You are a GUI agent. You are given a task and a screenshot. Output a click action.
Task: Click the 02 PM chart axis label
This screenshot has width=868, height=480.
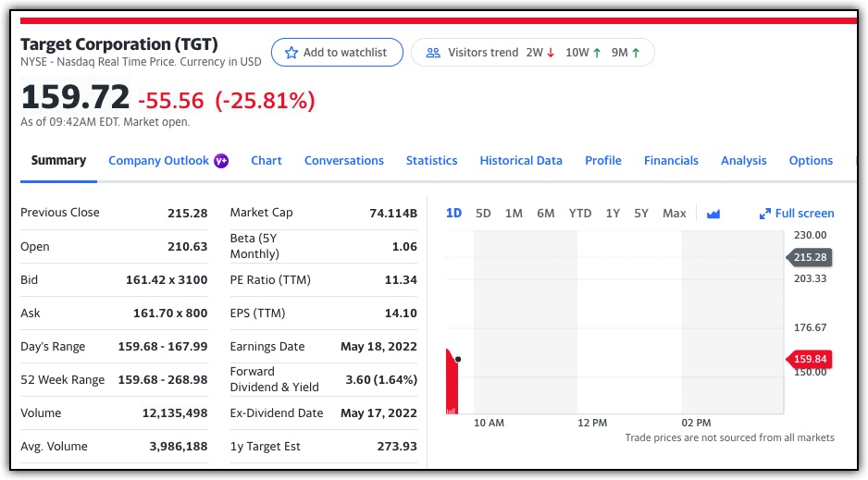coord(697,423)
